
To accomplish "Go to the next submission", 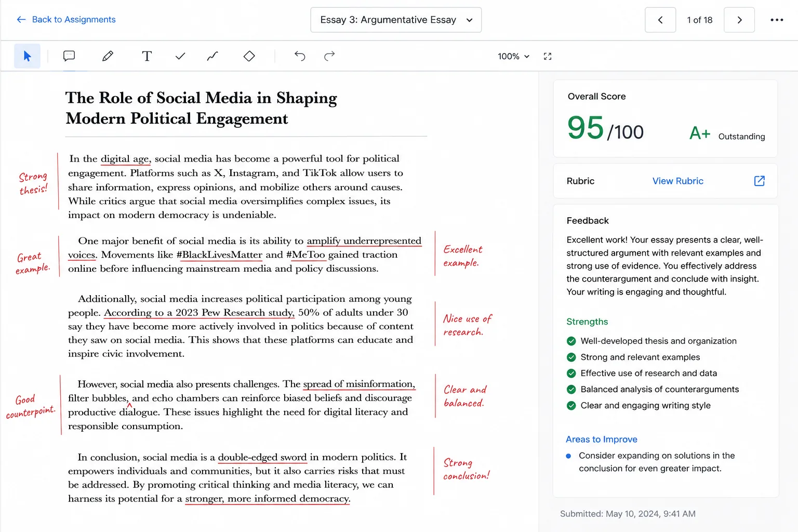I will [x=739, y=20].
